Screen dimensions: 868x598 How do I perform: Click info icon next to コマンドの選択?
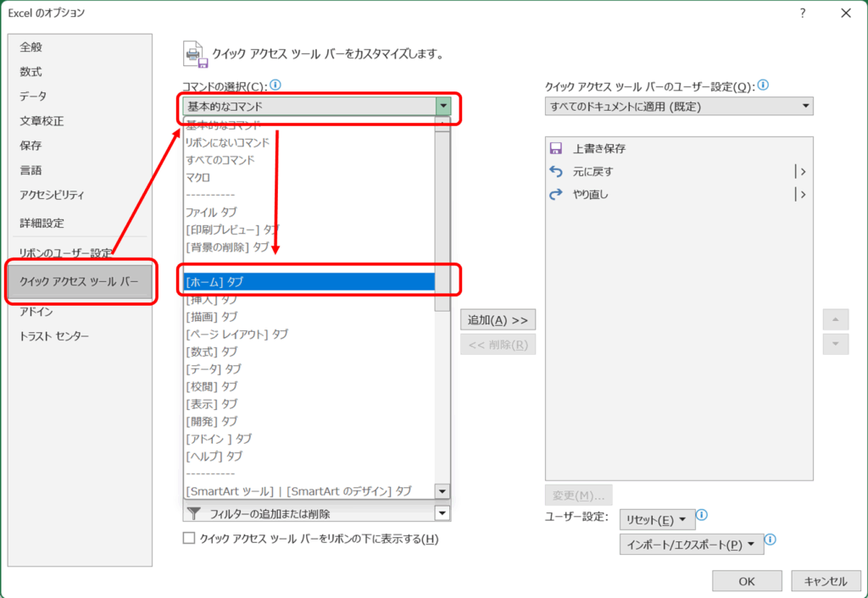[275, 86]
